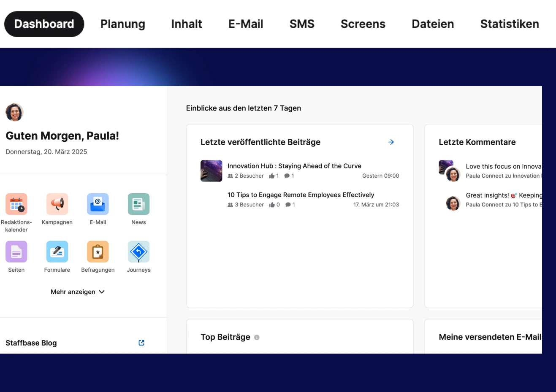Click Paula Connect zu 10 Tips text
556x392 pixels.
click(x=504, y=205)
